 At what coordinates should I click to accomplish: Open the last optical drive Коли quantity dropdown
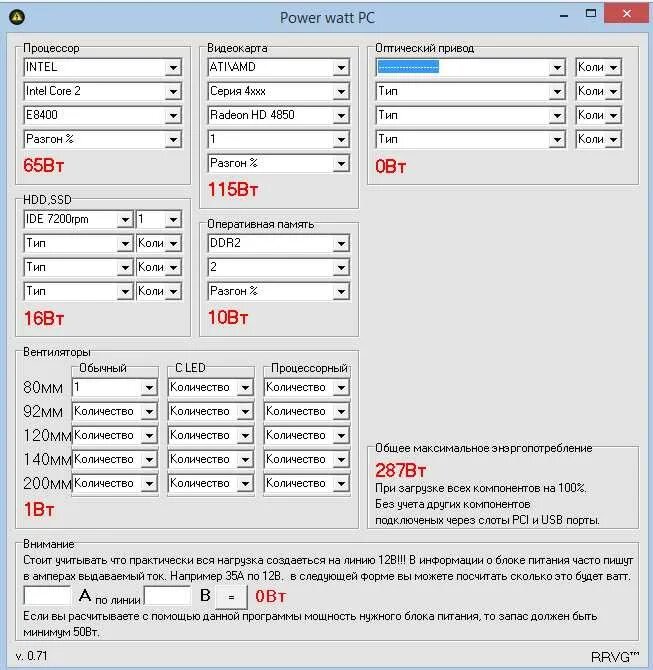tap(598, 139)
